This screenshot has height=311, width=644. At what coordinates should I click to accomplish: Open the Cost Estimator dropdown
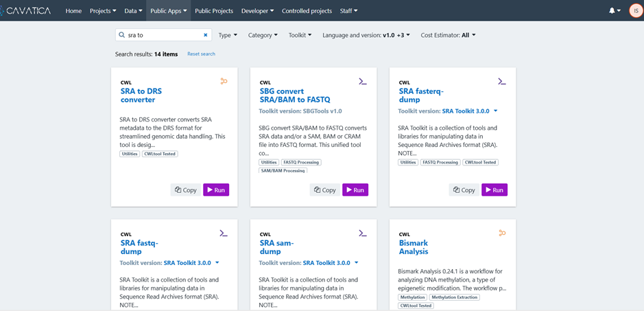point(448,35)
